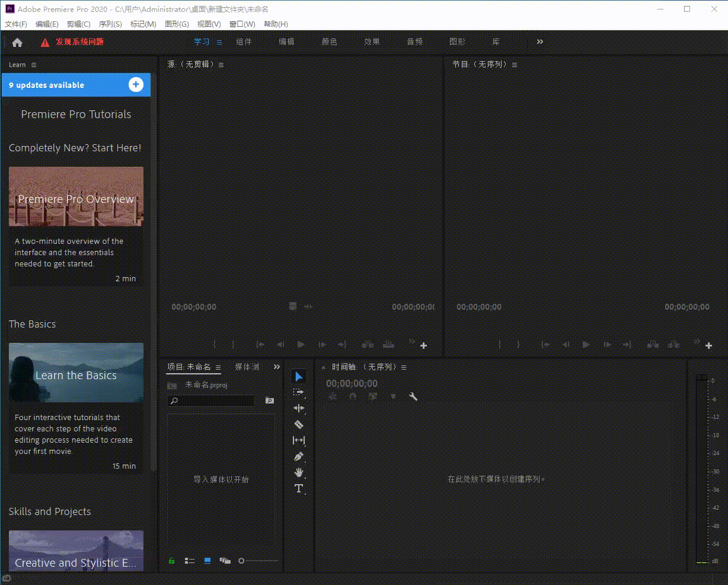Image resolution: width=728 pixels, height=585 pixels.
Task: Close the timeline panel tab
Action: (x=323, y=367)
